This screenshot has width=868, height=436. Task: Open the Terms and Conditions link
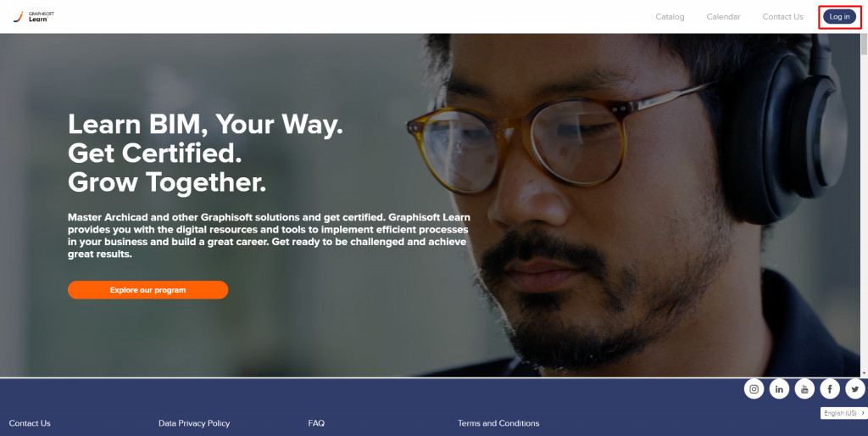pyautogui.click(x=498, y=423)
